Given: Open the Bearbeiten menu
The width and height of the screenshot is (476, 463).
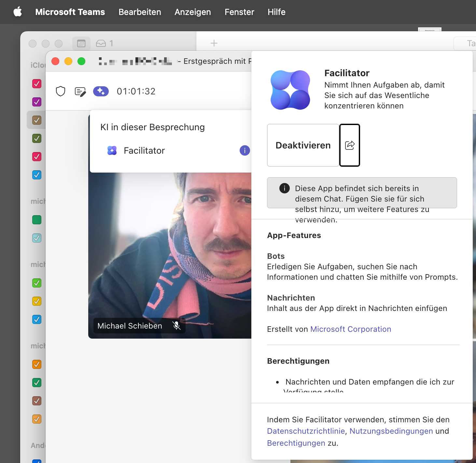Looking at the screenshot, I should [140, 12].
